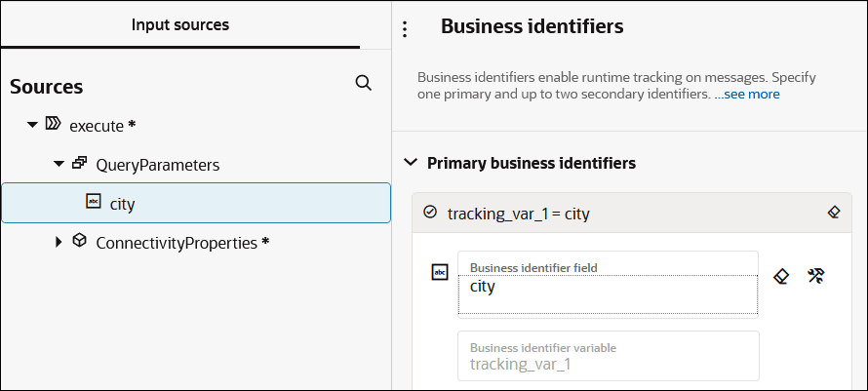Click the ConnectivityProperties cube icon
The image size is (868, 391).
(x=80, y=241)
